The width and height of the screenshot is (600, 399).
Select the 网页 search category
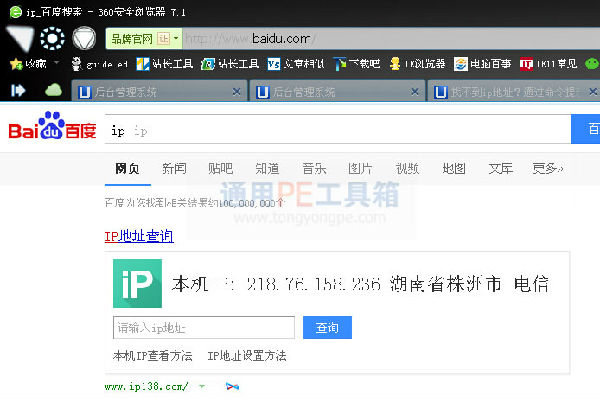click(x=127, y=168)
